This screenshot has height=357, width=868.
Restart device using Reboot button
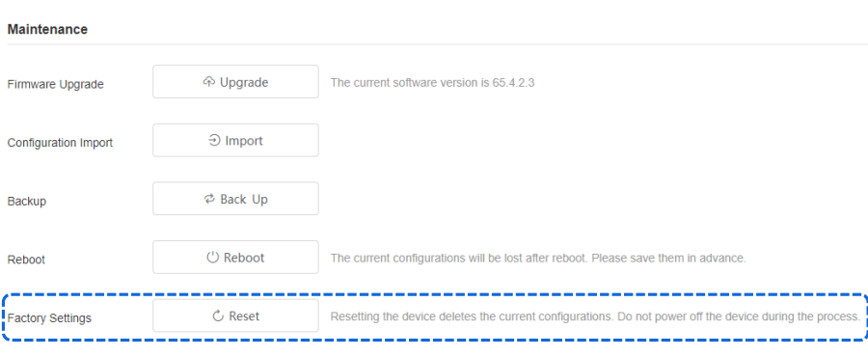(x=236, y=258)
